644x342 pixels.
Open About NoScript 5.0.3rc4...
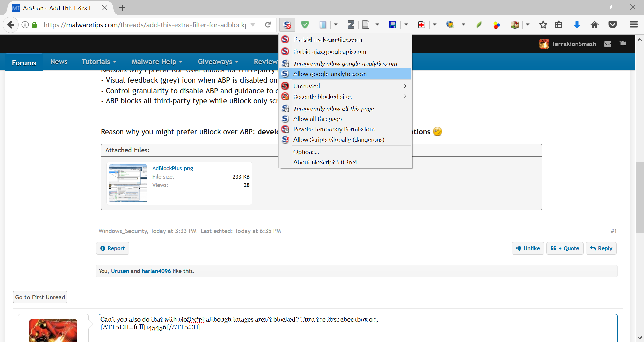[x=345, y=162]
